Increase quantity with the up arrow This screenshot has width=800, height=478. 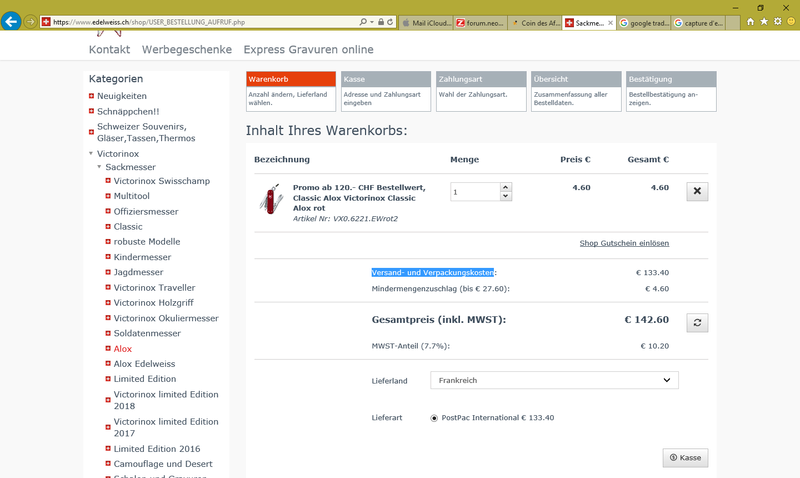click(506, 187)
